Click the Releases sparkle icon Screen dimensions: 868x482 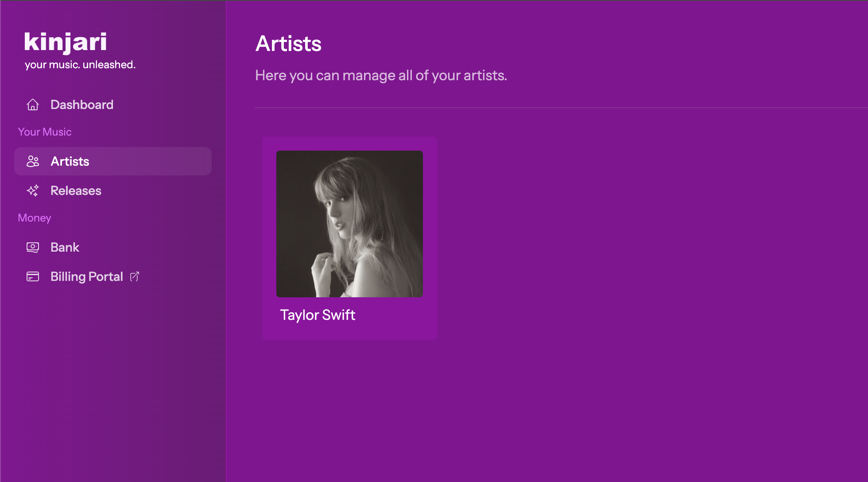(33, 190)
